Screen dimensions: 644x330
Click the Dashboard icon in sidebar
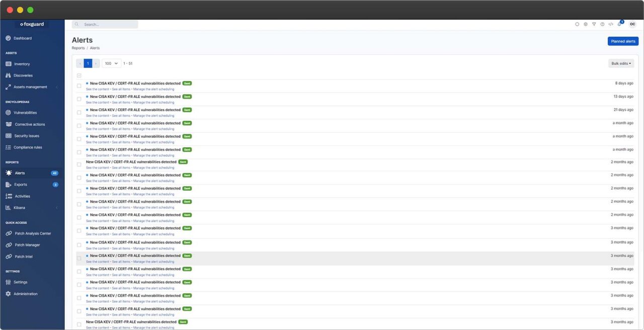click(x=8, y=38)
